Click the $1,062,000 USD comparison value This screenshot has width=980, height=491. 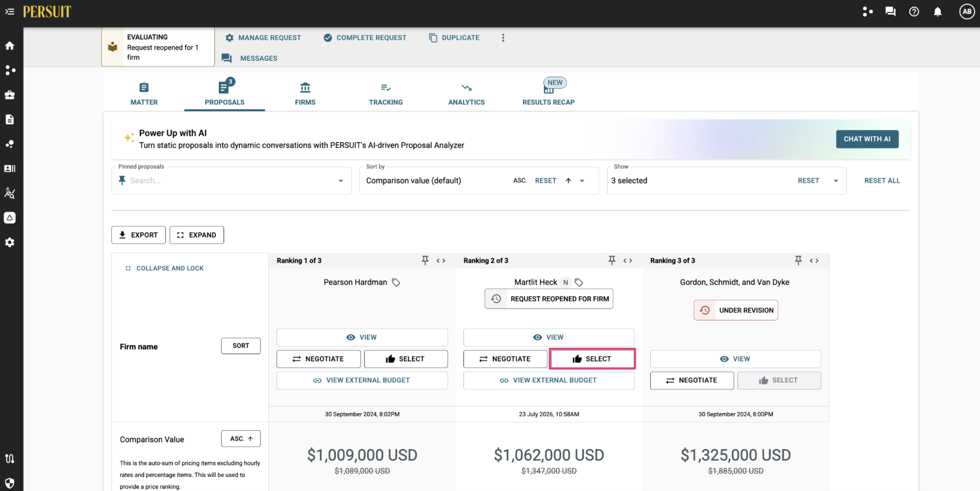point(549,455)
